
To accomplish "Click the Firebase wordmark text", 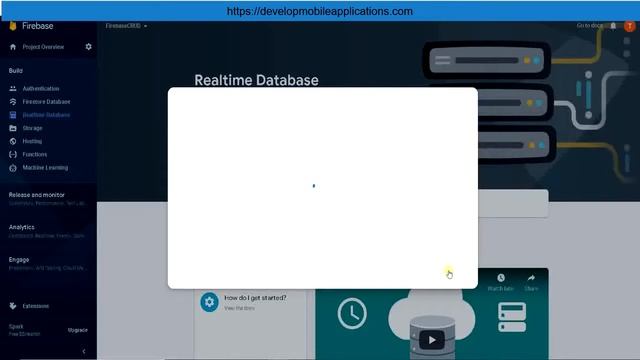I will pyautogui.click(x=38, y=26).
